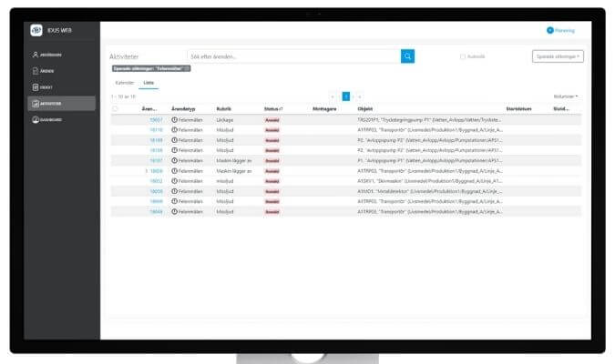Tick the select-all checkbox in the table header
This screenshot has width=615, height=364.
click(115, 108)
